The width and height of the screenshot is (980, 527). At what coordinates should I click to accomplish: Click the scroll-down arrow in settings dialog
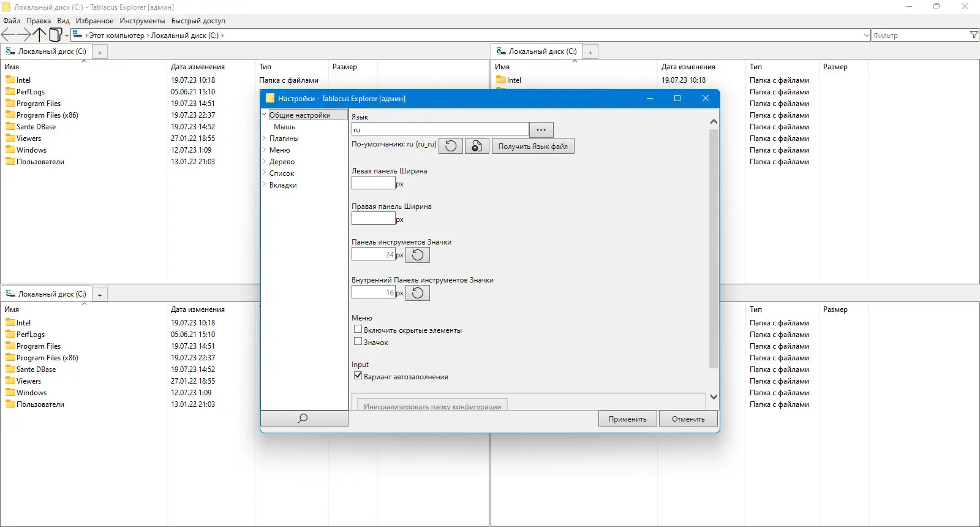point(714,396)
